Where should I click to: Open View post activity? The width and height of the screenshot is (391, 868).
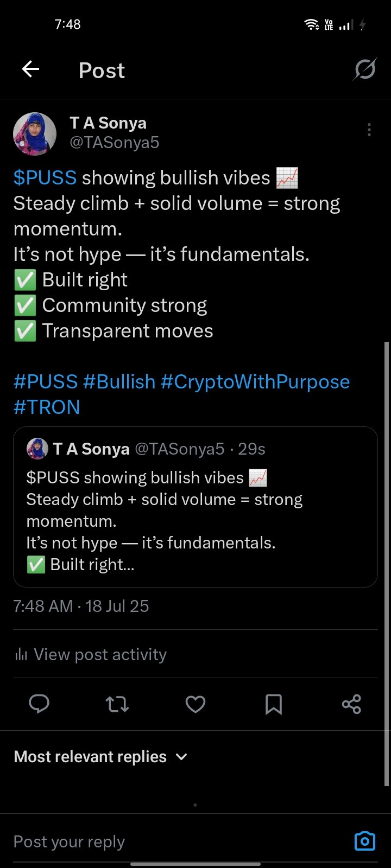(90, 654)
